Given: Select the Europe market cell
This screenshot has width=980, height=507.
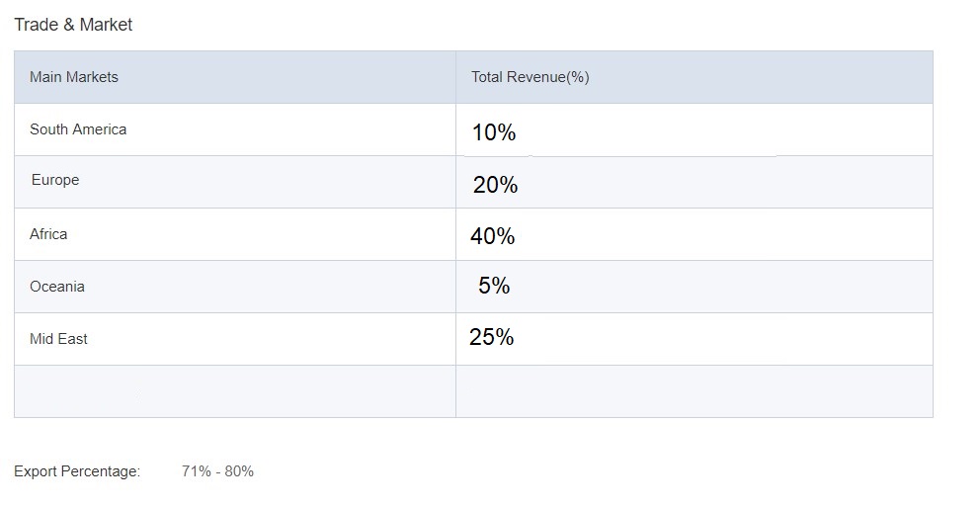Looking at the screenshot, I should coord(55,180).
